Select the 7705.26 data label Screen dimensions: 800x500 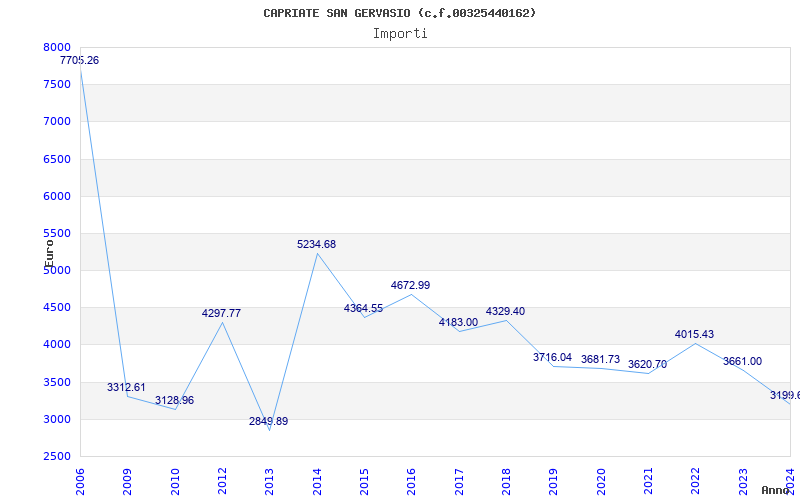pos(80,60)
